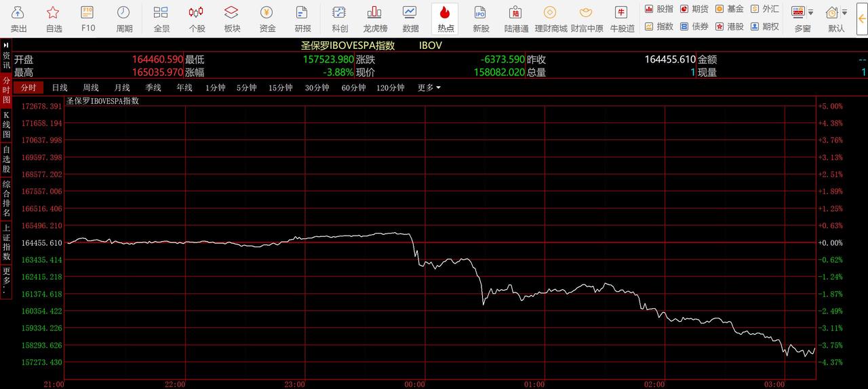Screen dimensions: 868x389
Task: Click the 最低 value 157523.980
Action: 328,60
